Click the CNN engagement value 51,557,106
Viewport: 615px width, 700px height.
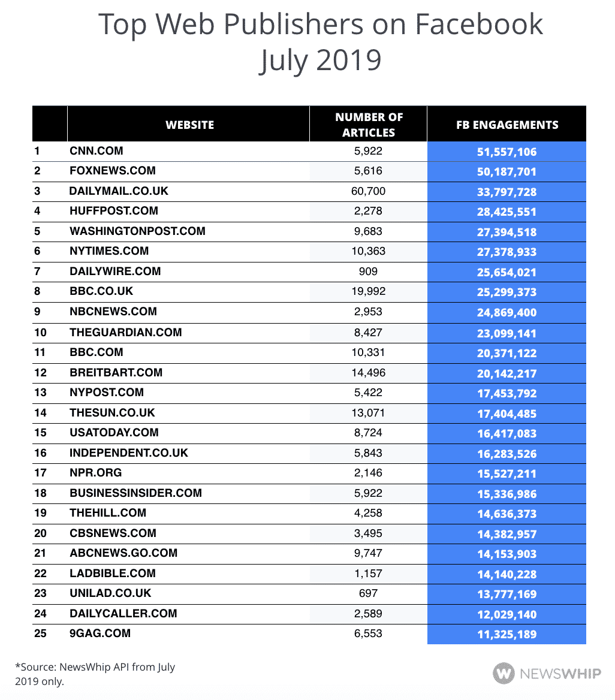(x=507, y=152)
